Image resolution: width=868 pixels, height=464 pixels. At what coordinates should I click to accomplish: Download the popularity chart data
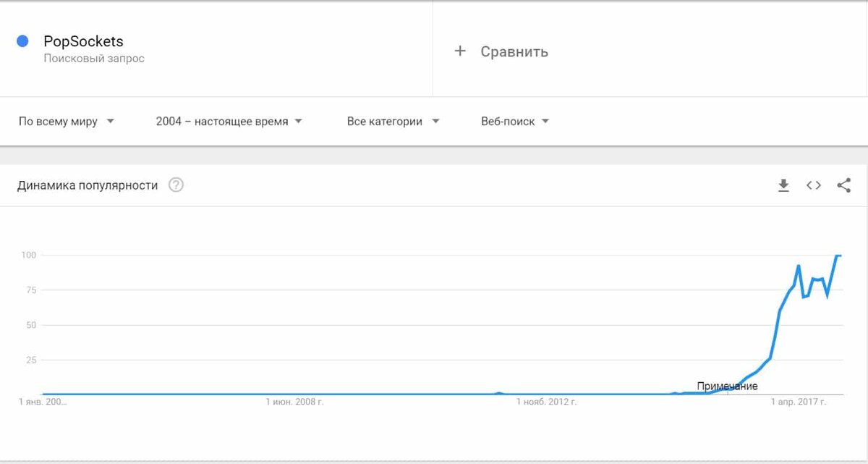click(783, 186)
